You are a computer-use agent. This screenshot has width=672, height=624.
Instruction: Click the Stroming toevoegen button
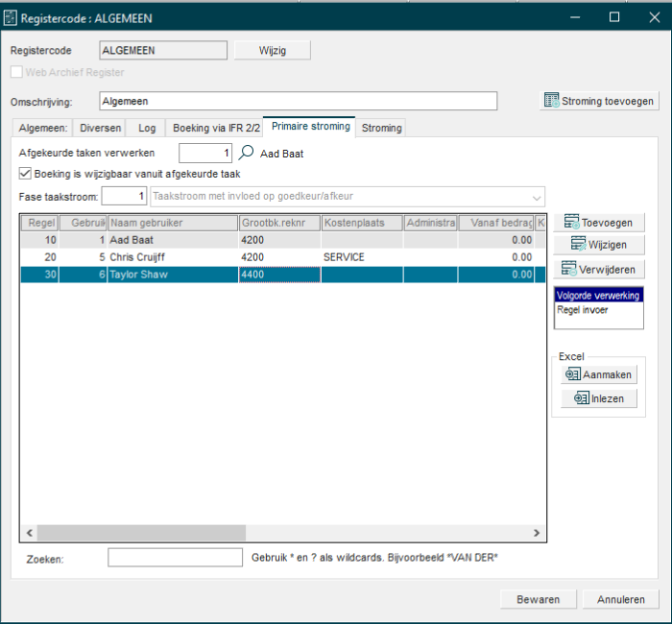point(599,101)
